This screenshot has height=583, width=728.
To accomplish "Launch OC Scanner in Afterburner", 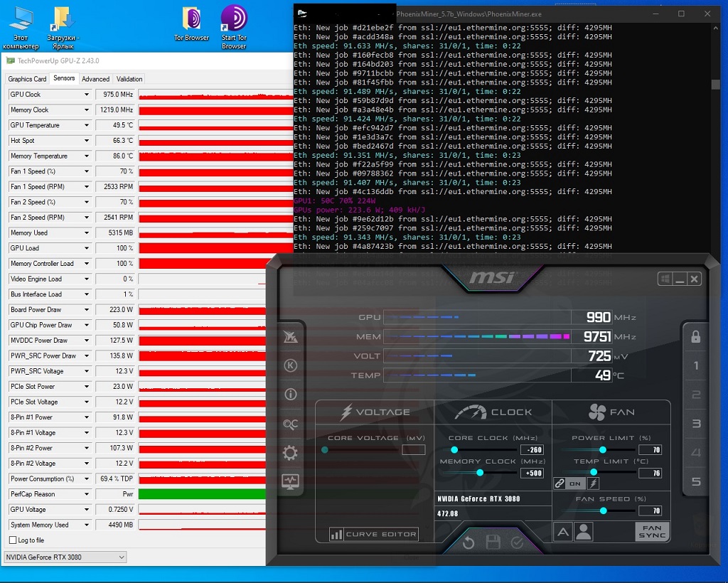I will [x=290, y=424].
